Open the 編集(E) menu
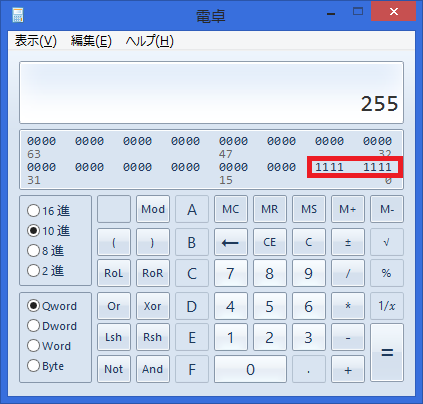 point(91,41)
